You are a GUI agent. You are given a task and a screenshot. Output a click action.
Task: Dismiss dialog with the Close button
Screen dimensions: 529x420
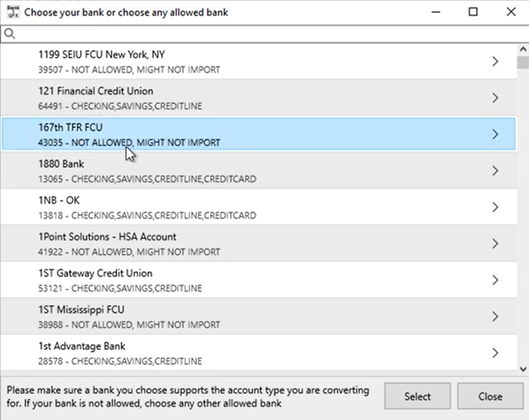[490, 396]
